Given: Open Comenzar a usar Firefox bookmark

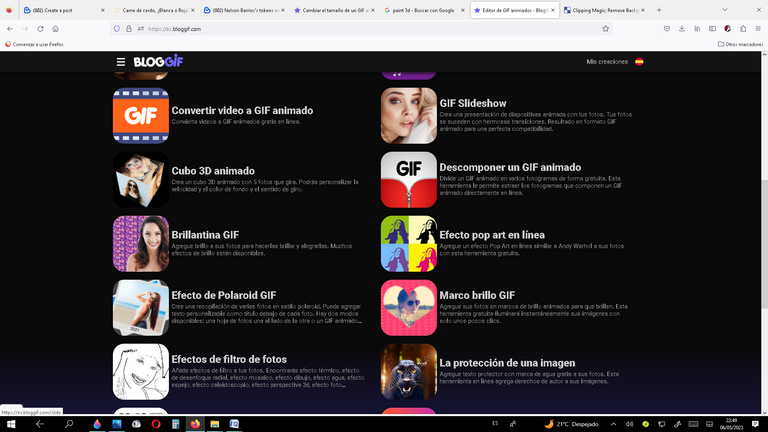Looking at the screenshot, I should [x=34, y=44].
